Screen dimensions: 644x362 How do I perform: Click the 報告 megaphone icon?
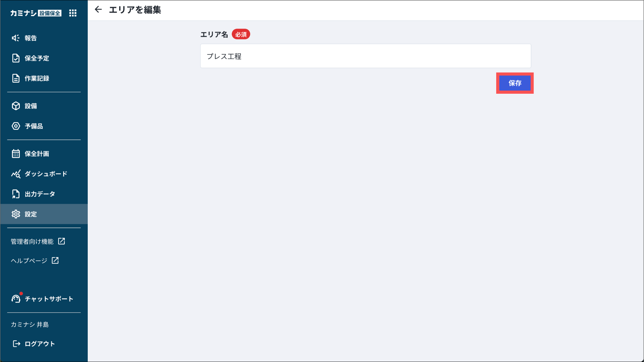(x=16, y=38)
